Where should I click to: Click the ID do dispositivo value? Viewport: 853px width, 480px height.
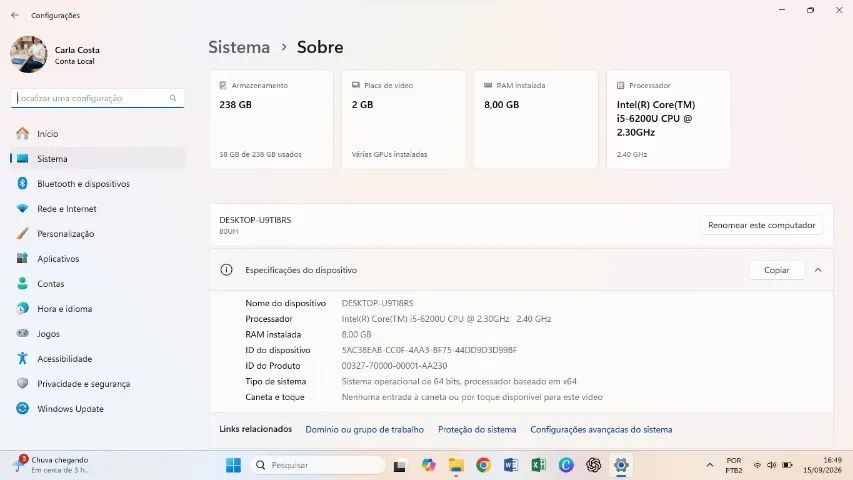pyautogui.click(x=429, y=350)
